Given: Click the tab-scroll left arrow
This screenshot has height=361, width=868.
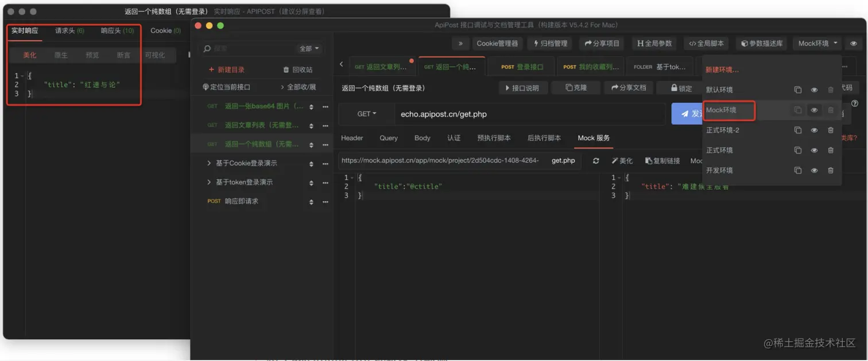Looking at the screenshot, I should 342,64.
